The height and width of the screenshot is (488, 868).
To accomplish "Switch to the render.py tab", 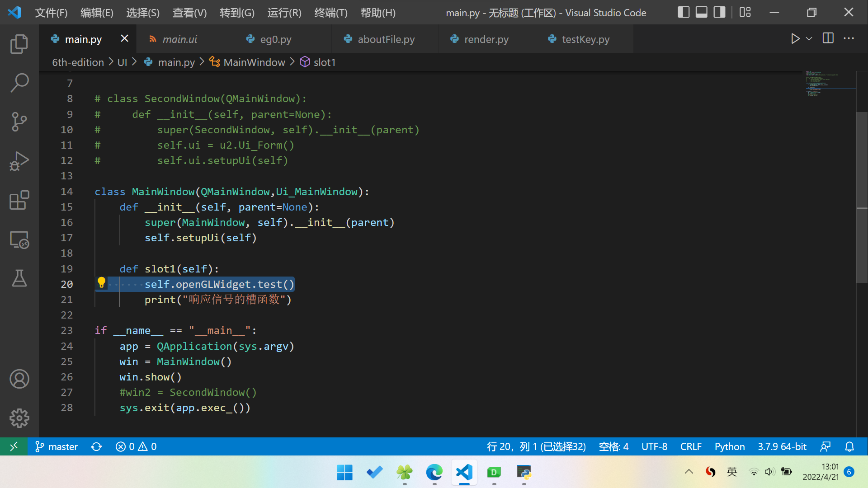I will [486, 39].
